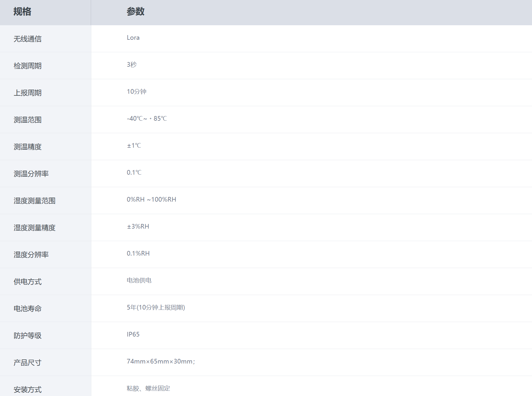
Task: Click the 10分钟 value
Action: coord(137,92)
